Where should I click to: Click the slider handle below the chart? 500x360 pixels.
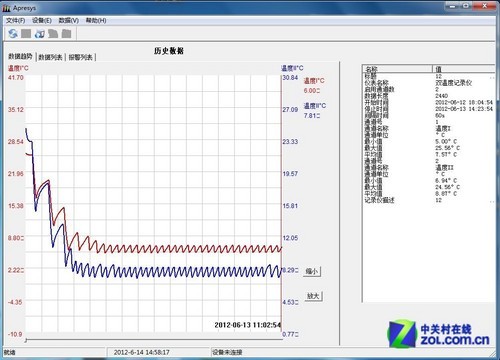click(x=26, y=340)
